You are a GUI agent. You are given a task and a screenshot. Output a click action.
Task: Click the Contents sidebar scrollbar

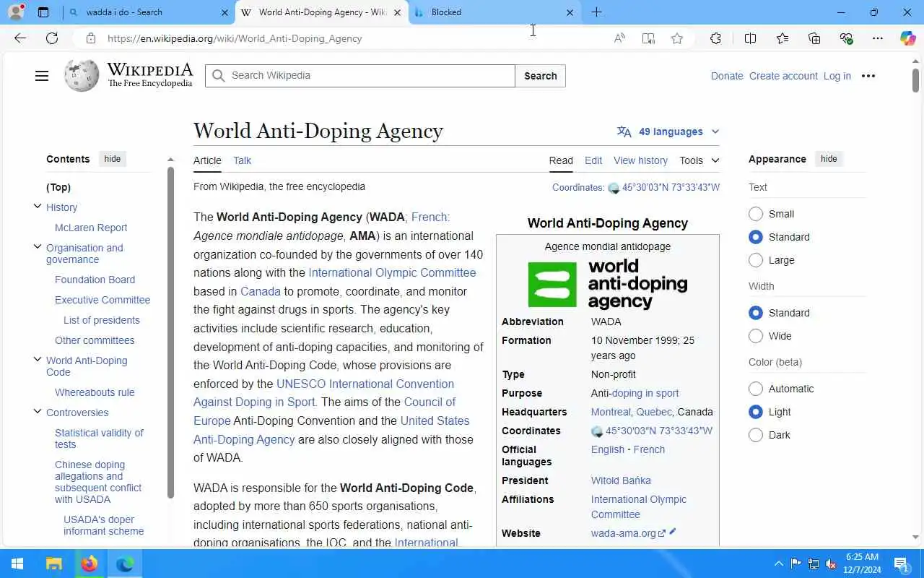coord(170,332)
